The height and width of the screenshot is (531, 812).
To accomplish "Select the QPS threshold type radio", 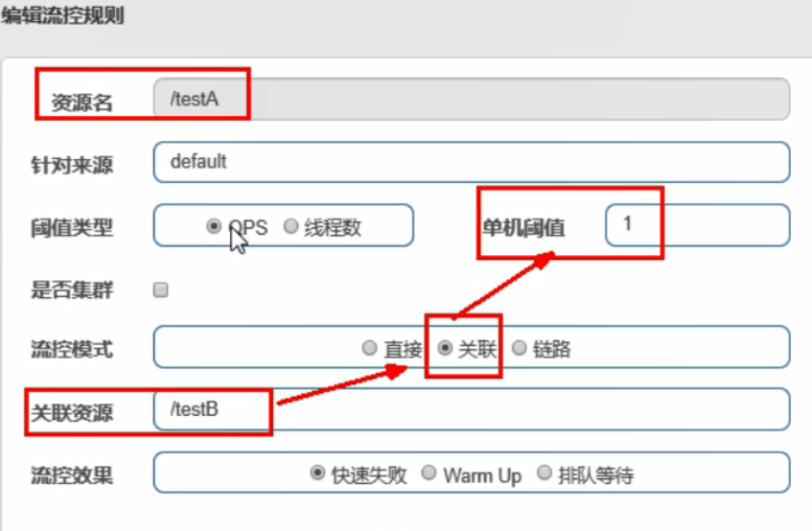I will point(214,226).
